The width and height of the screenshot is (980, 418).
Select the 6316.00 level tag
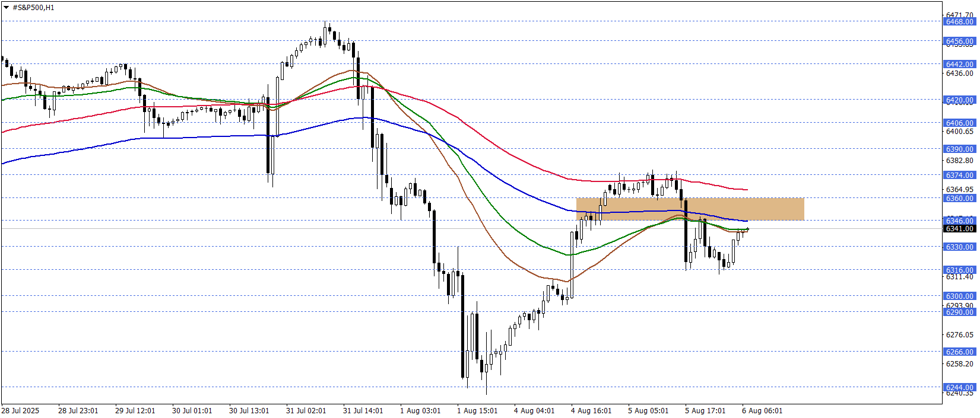(959, 270)
